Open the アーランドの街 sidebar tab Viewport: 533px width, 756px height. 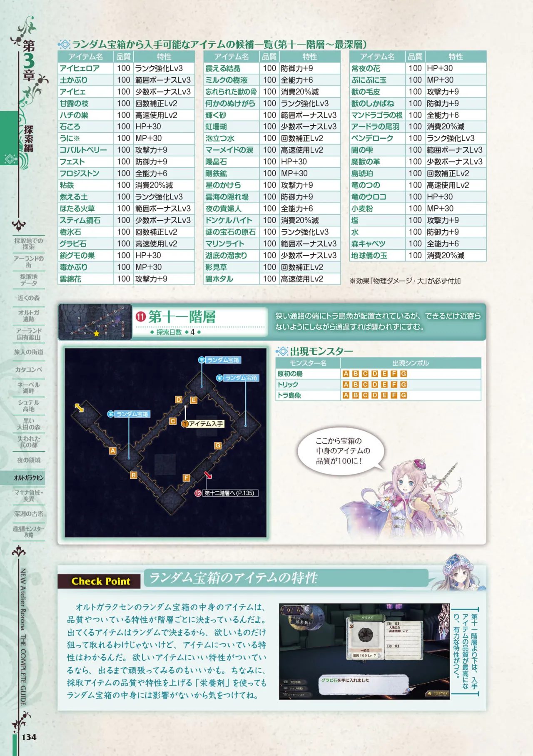[28, 262]
